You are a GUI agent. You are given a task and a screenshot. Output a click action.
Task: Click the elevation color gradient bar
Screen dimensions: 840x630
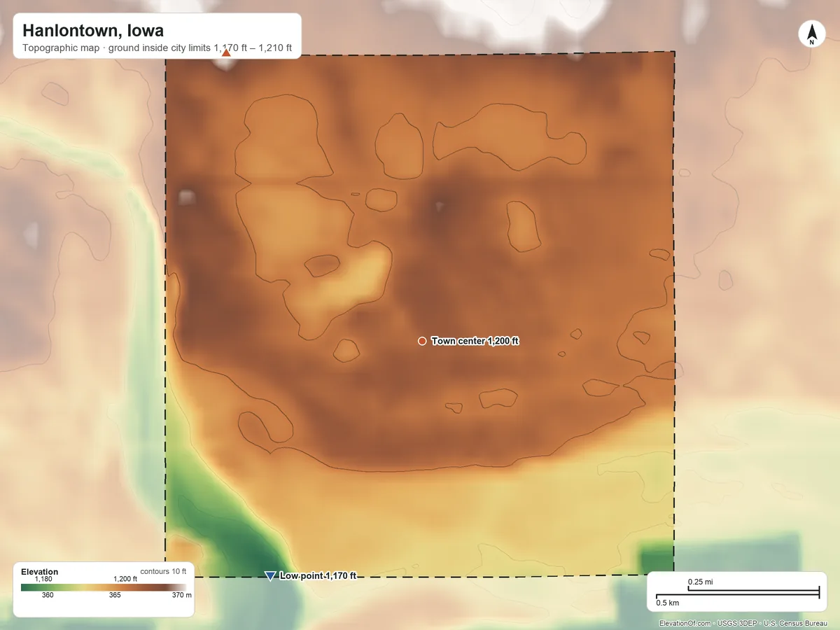104,588
